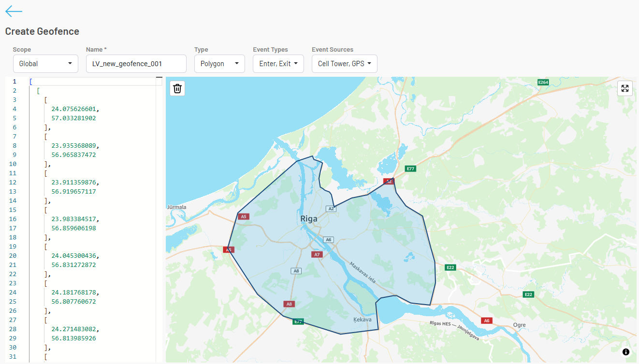Screen dimensions: 639x364
Task: Click the A7 road shield south of Riga
Action: click(317, 254)
